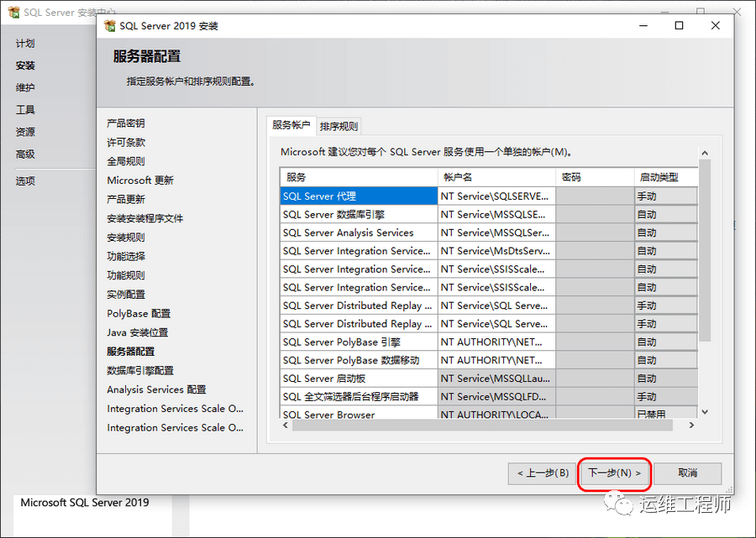Screen dimensions: 756x538
Task: Click the vertical scrollbar thumb in service list
Action: click(705, 250)
